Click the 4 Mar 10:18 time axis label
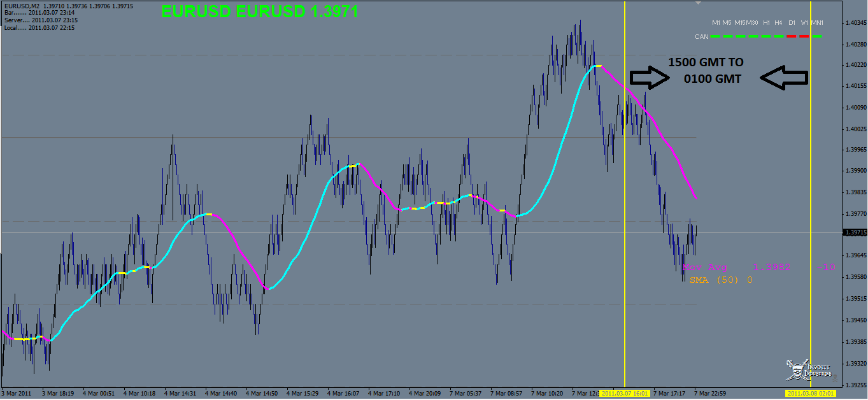The image size is (868, 400). click(139, 394)
